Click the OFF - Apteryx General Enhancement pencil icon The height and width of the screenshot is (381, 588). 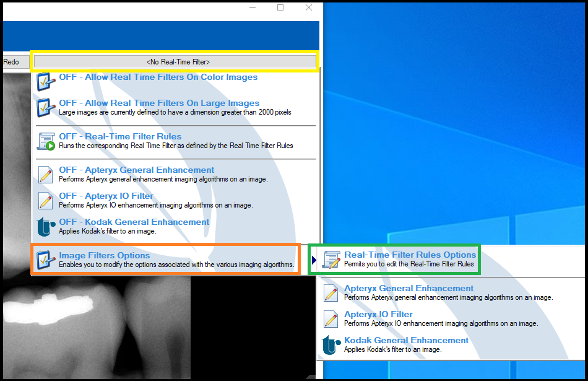(45, 175)
